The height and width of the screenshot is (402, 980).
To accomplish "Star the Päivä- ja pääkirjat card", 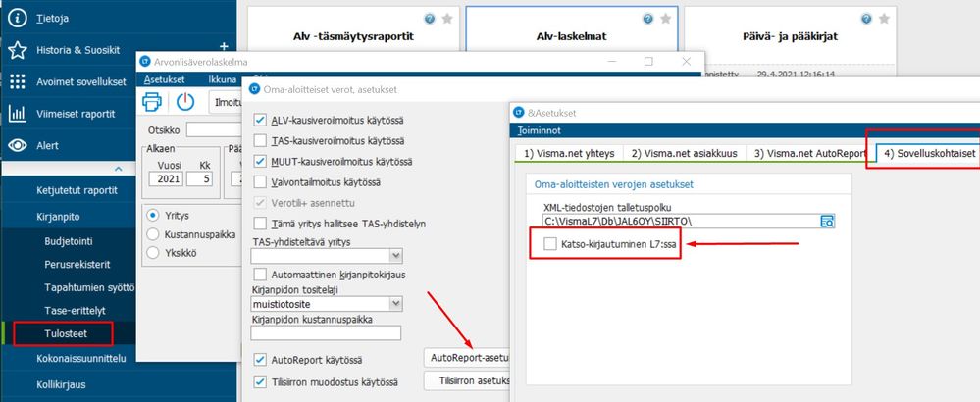I will 885,19.
